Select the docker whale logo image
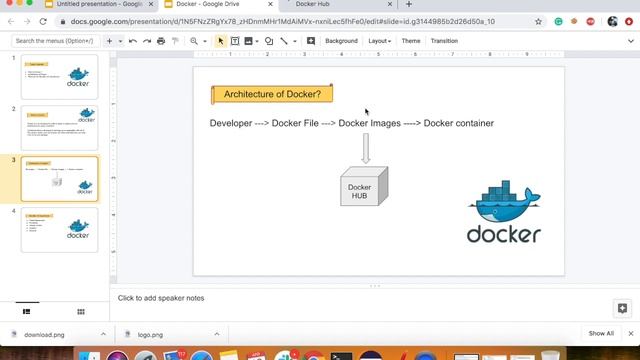Image resolution: width=640 pixels, height=360 pixels. [504, 211]
